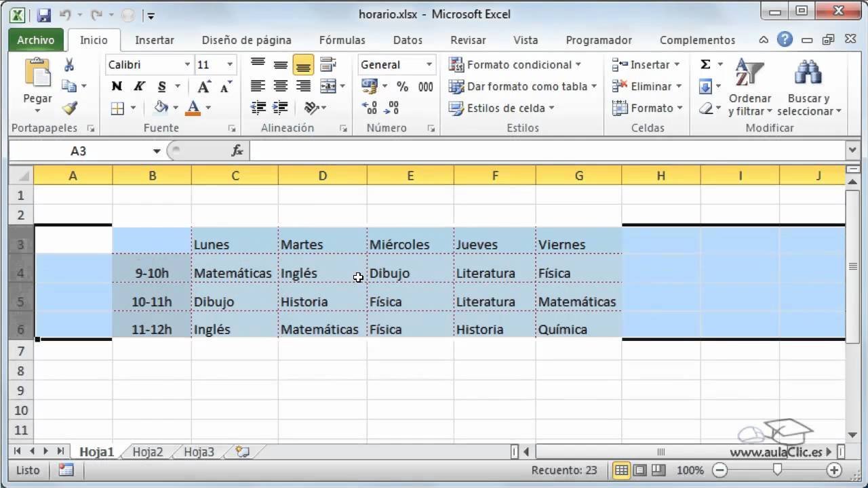
Task: Expand the General number format dropdown
Action: click(429, 65)
